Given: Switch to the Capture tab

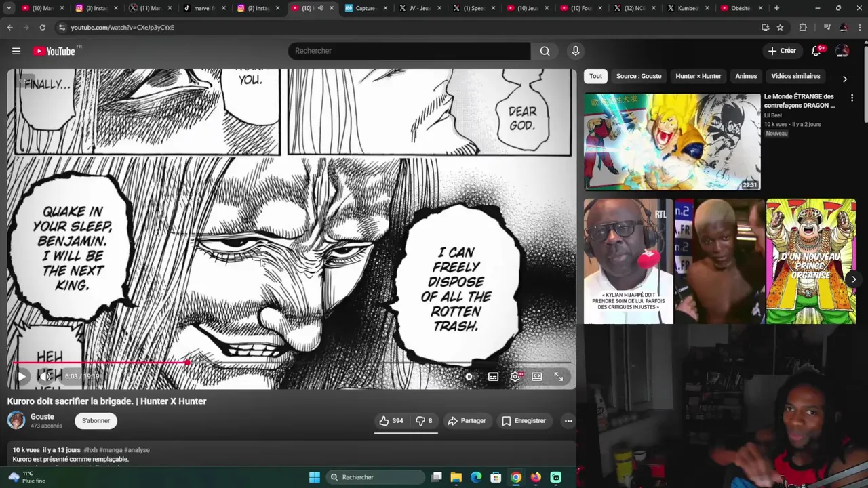Looking at the screenshot, I should [x=366, y=8].
